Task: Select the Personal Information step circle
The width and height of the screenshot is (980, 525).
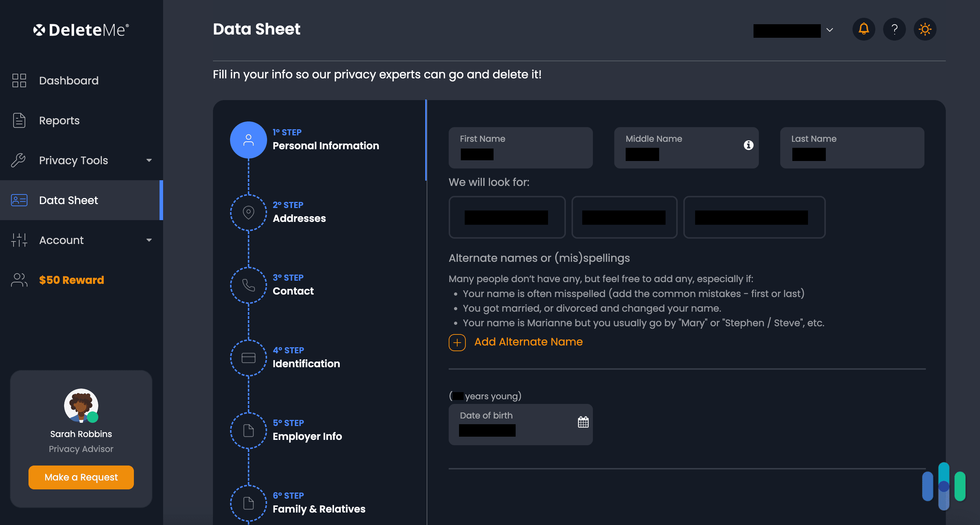Action: (249, 140)
